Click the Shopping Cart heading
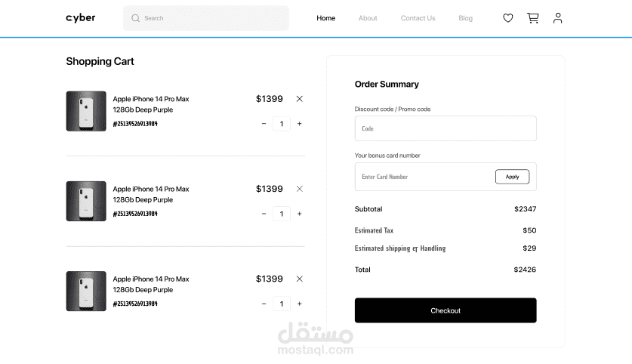 [x=100, y=61]
